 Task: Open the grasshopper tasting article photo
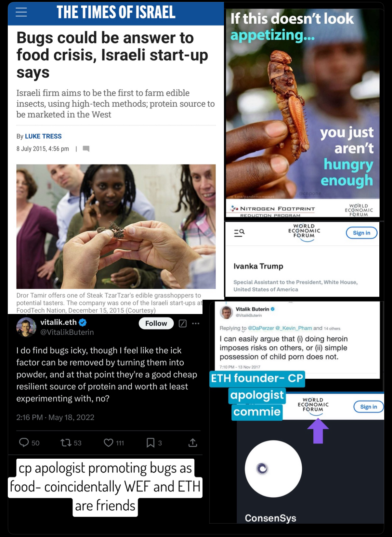click(116, 227)
